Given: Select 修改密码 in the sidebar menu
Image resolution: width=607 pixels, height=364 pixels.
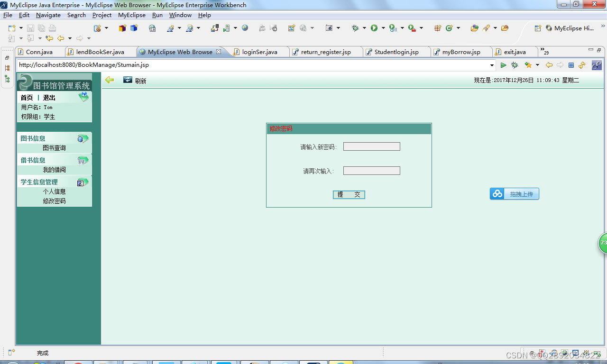Looking at the screenshot, I should 54,200.
